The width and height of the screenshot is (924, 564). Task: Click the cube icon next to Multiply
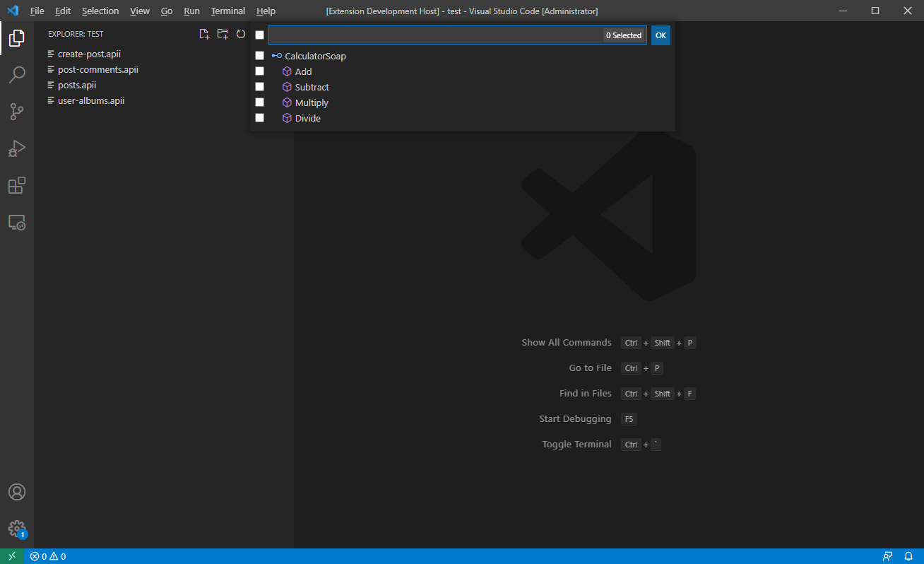(x=287, y=102)
